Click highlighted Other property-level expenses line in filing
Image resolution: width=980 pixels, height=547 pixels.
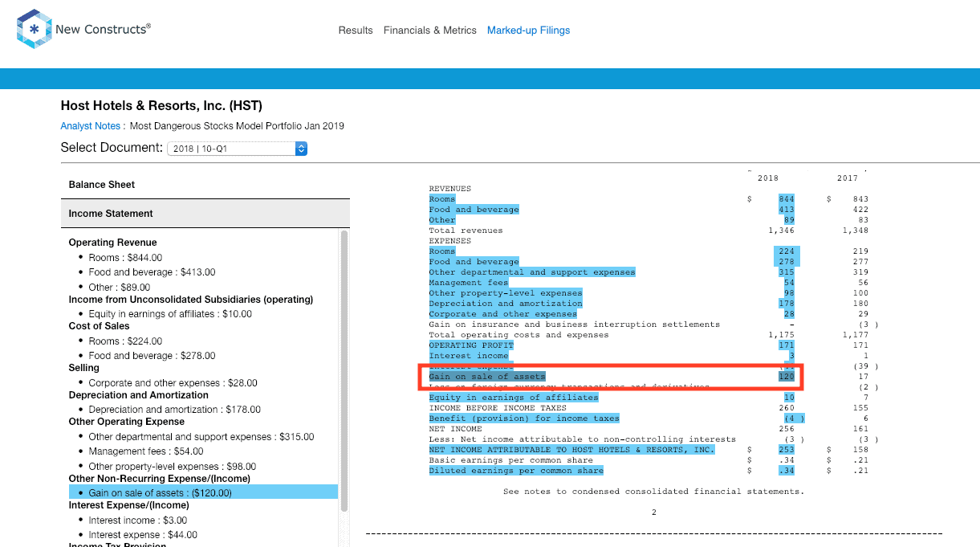click(506, 293)
